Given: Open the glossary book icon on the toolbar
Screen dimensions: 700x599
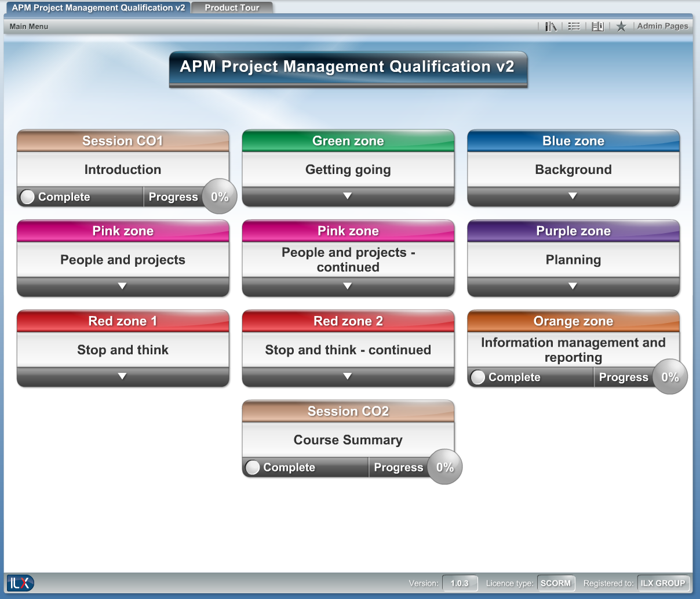Looking at the screenshot, I should (597, 26).
